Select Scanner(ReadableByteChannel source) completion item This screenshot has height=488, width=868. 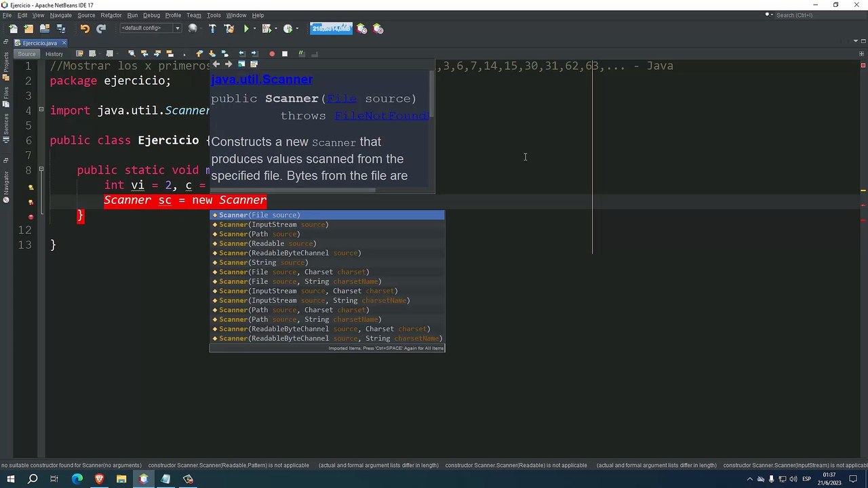coord(327,253)
